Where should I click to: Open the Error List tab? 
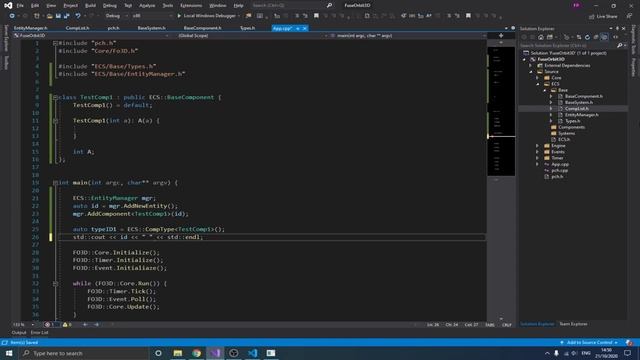(39, 333)
